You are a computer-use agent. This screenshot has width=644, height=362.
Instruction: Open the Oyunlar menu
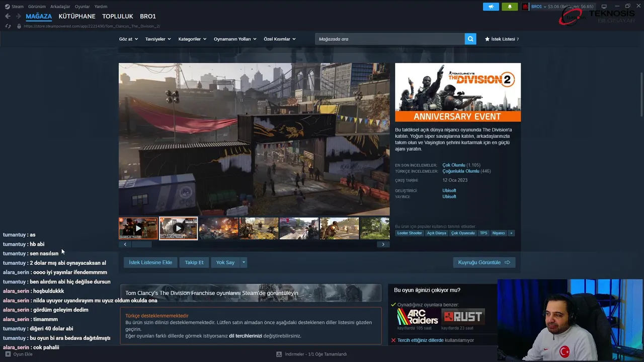(82, 7)
